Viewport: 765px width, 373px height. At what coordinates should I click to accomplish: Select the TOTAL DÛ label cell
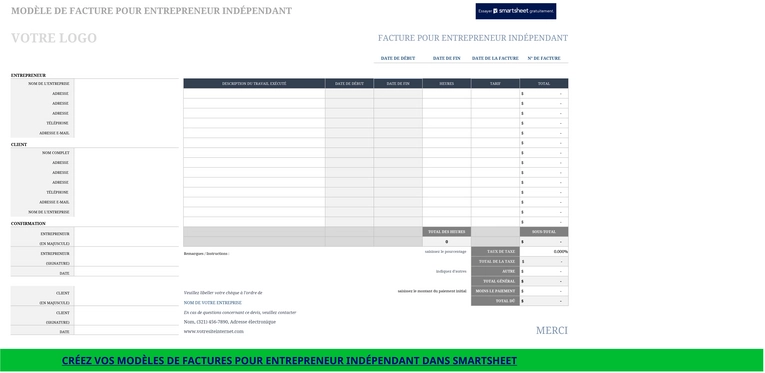tap(495, 301)
